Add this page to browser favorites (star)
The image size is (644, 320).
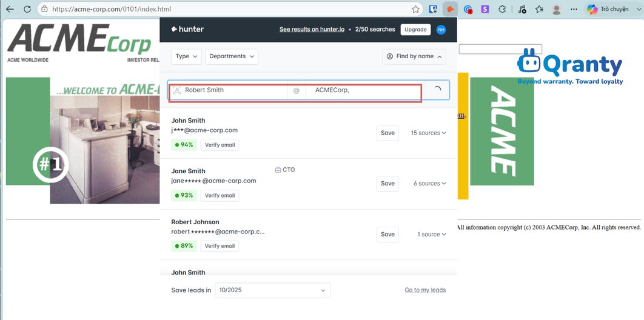click(415, 9)
